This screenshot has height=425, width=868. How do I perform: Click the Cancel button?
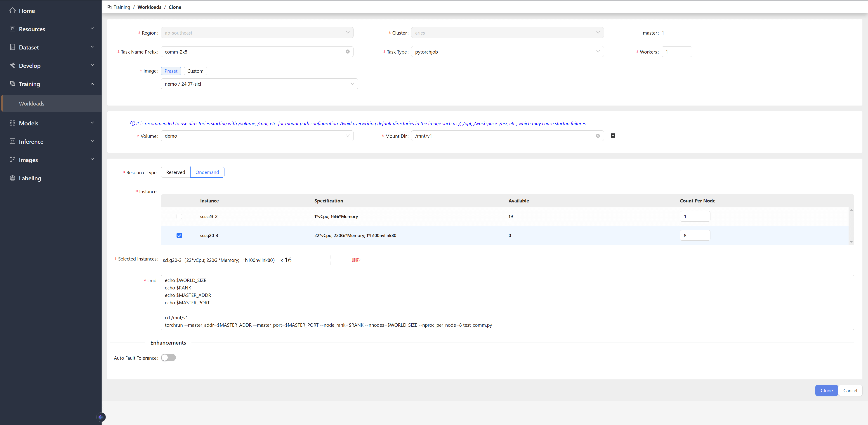[x=850, y=390]
